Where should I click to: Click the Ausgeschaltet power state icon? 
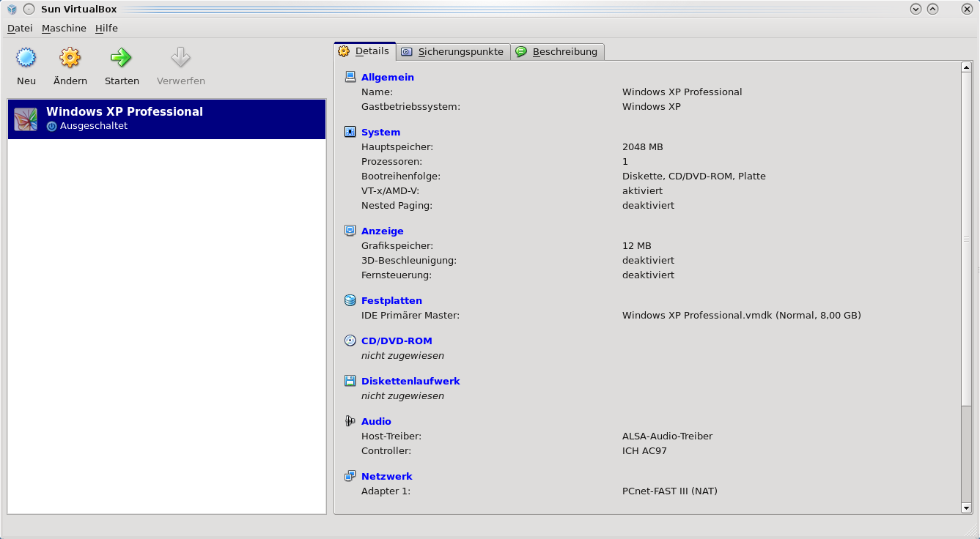[51, 126]
